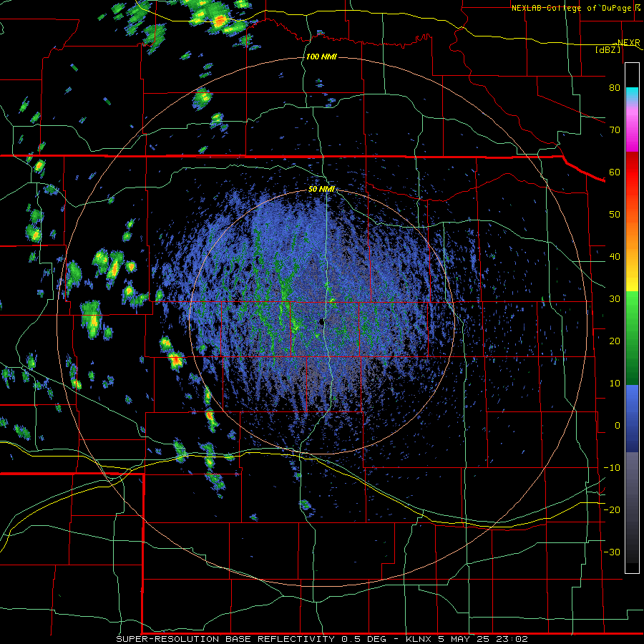Viewport: 644px width, 644px height.
Task: Click the "[dBZ]" unit label
Action: click(608, 49)
